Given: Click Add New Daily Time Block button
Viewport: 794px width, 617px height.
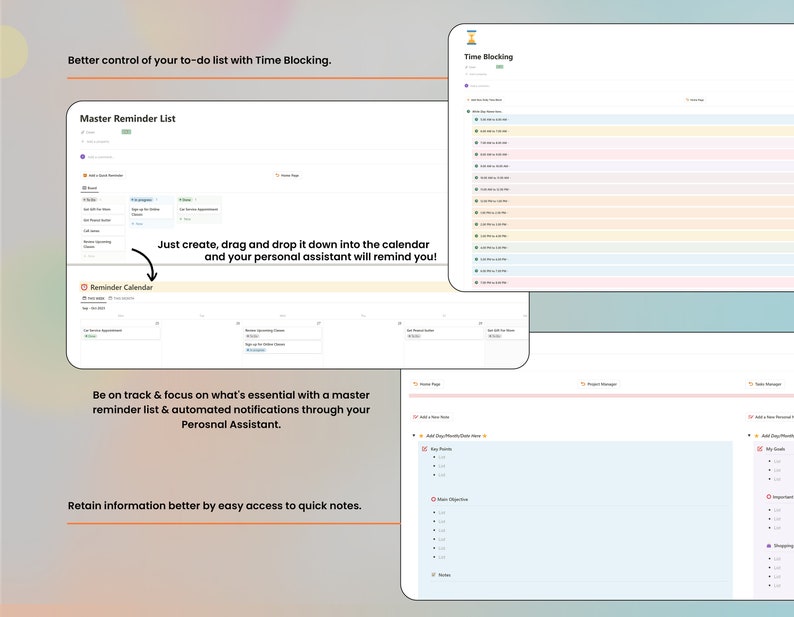Looking at the screenshot, I should coord(485,100).
